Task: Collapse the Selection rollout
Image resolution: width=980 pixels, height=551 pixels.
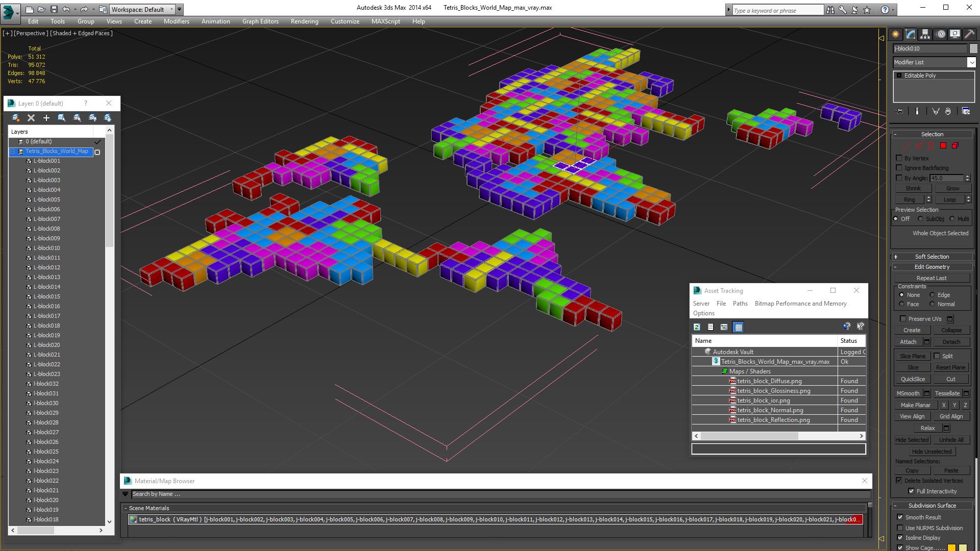Action: [x=932, y=134]
